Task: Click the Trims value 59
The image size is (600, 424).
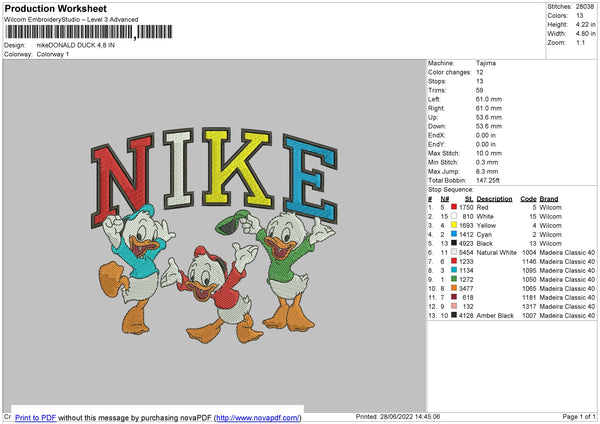Action: tap(479, 90)
